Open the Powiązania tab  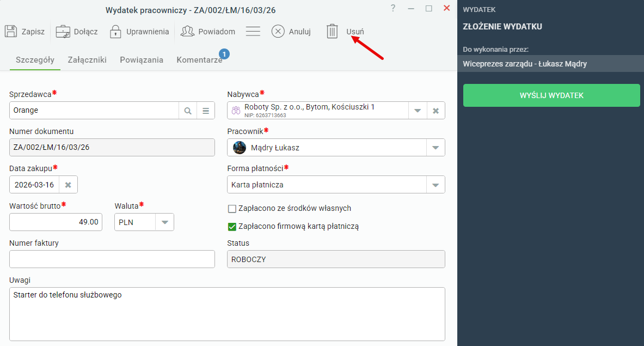point(142,60)
